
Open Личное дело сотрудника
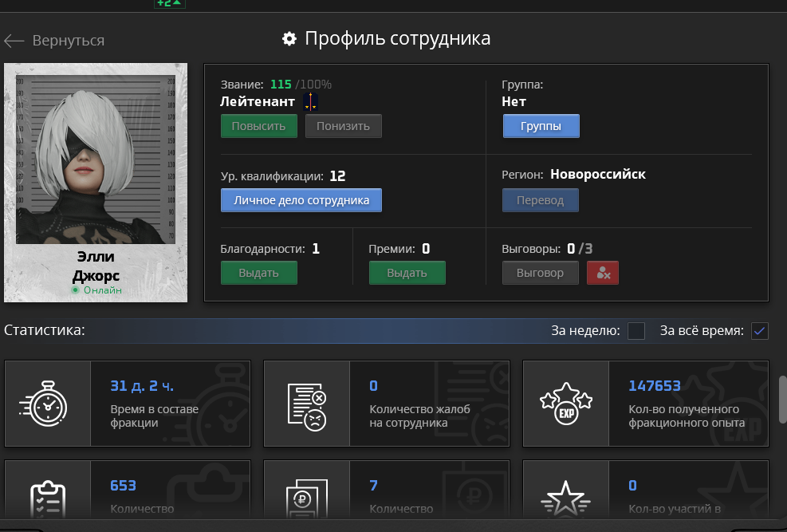click(x=301, y=199)
